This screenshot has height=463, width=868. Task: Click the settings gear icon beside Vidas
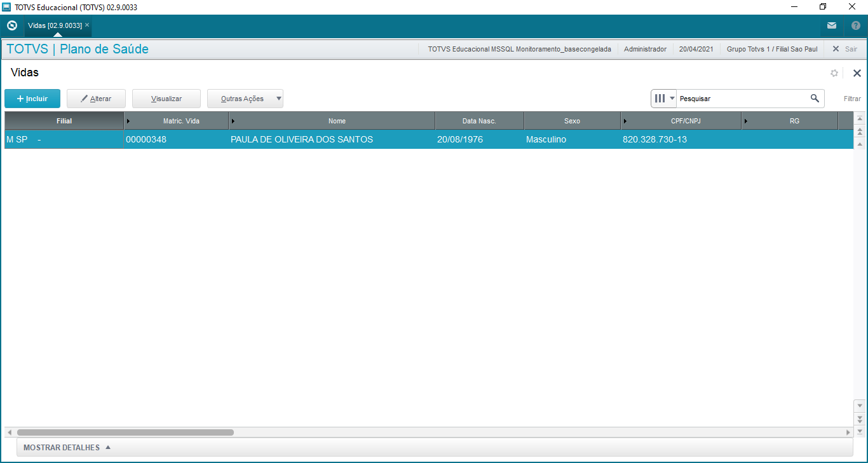(834, 73)
